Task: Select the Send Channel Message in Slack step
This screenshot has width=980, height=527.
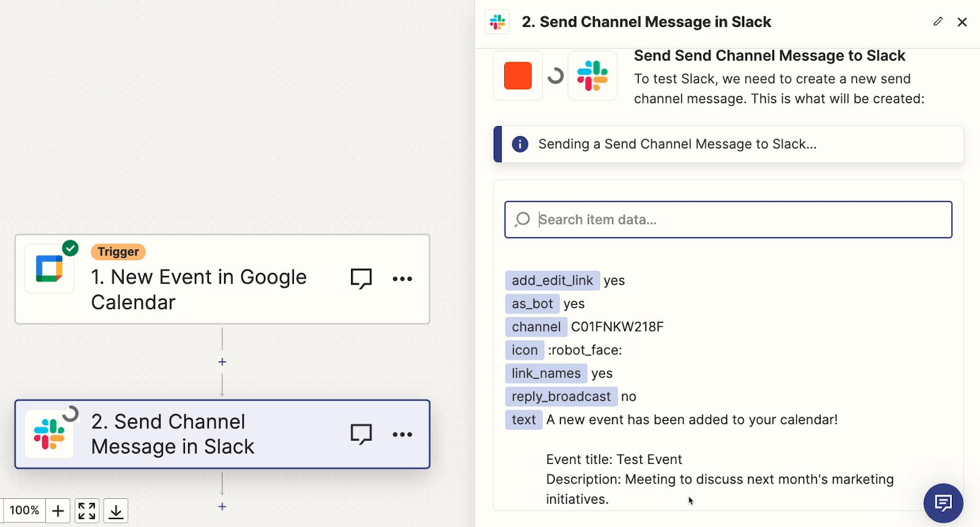Action: [x=222, y=435]
